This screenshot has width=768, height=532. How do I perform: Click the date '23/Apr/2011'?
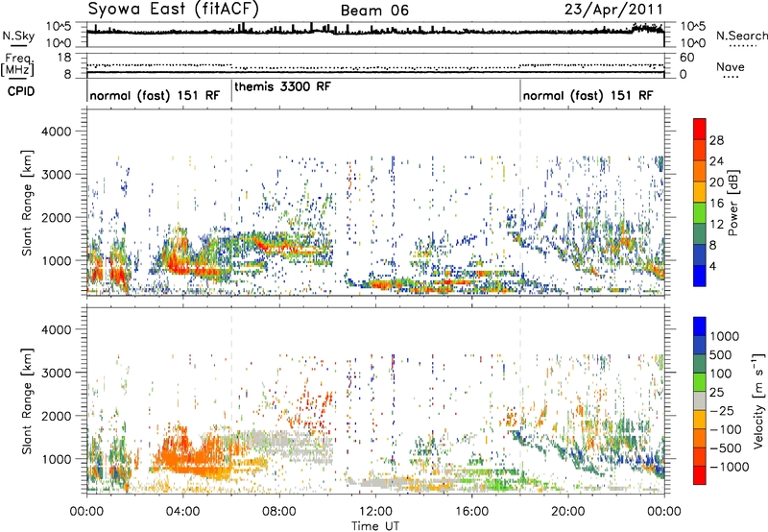tap(613, 10)
